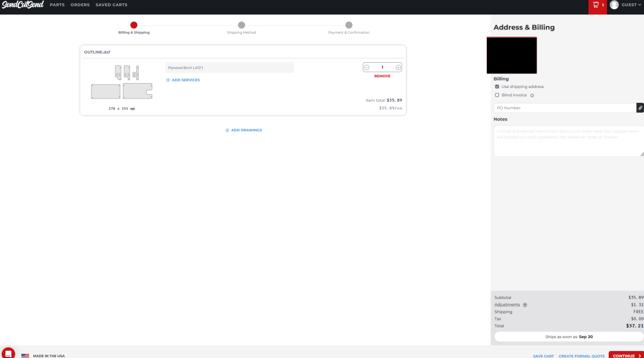
Task: Click the paperclip attachment icon
Action: tap(640, 108)
